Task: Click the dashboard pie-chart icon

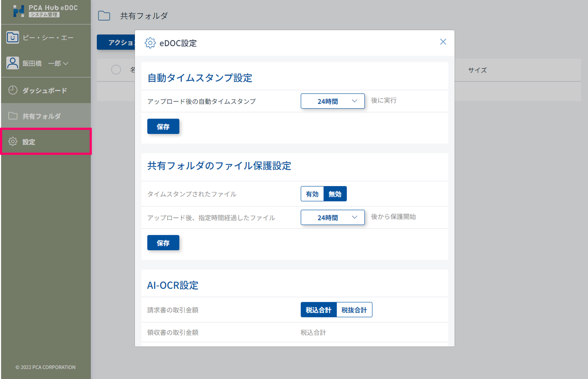Action: click(13, 90)
